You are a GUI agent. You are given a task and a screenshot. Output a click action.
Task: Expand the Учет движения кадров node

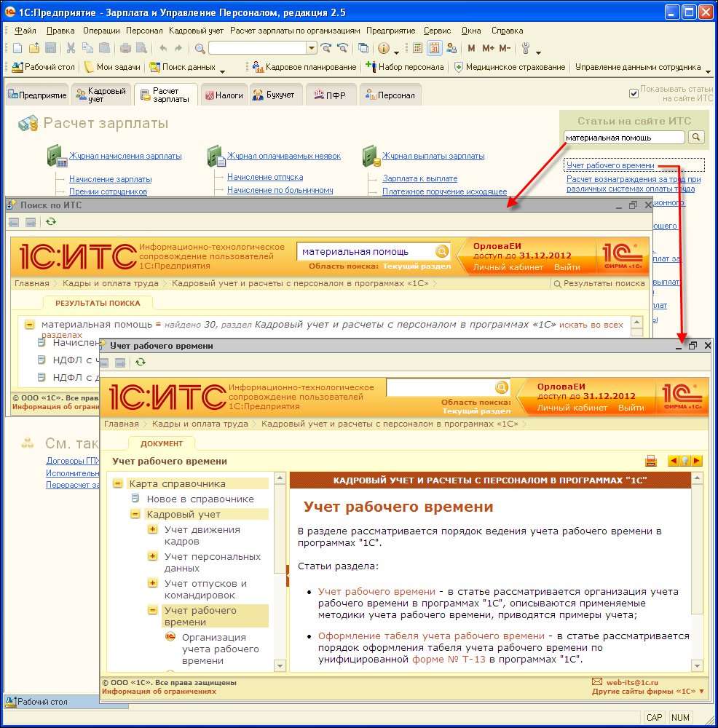[152, 529]
